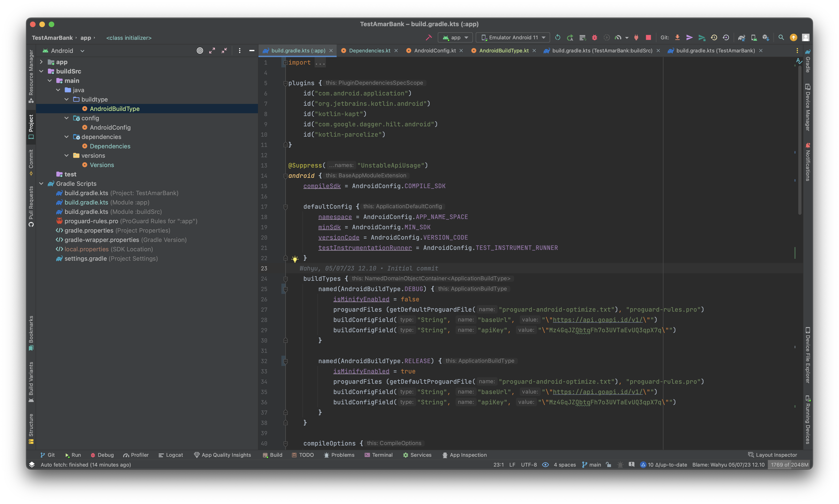Toggle tool window bars icon at bottom-left
839x504 pixels.
click(32, 465)
